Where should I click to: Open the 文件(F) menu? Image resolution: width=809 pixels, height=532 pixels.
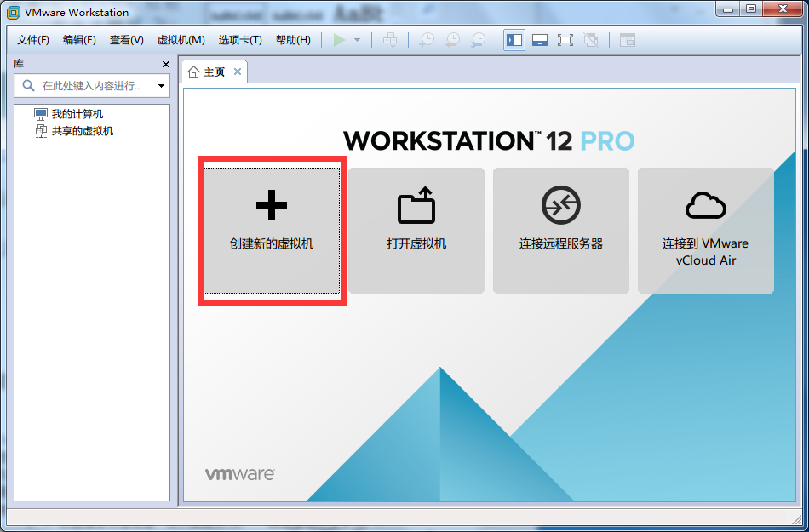click(33, 40)
